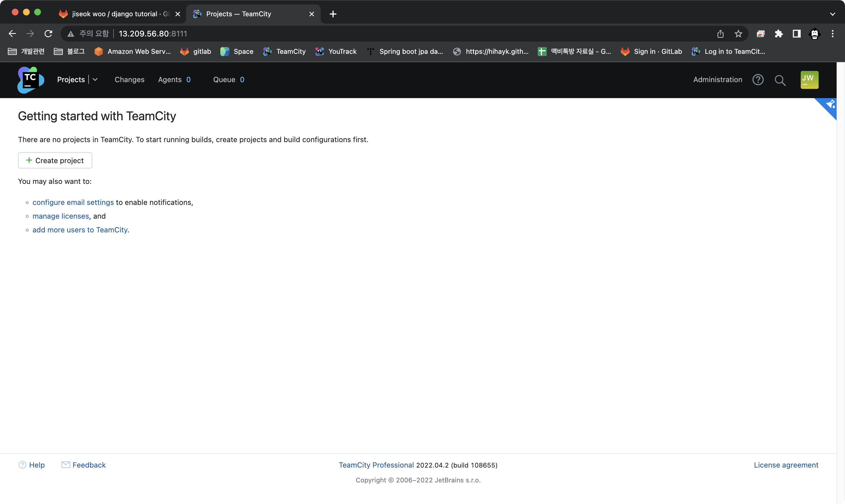845x504 pixels.
Task: Click the address bar URL
Action: [153, 34]
